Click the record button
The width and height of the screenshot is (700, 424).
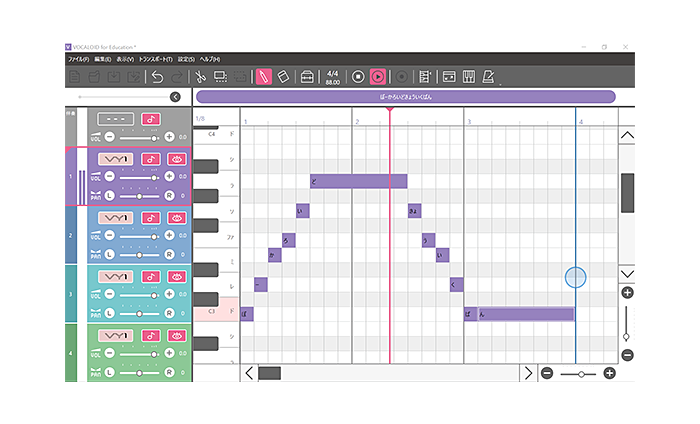click(x=402, y=77)
